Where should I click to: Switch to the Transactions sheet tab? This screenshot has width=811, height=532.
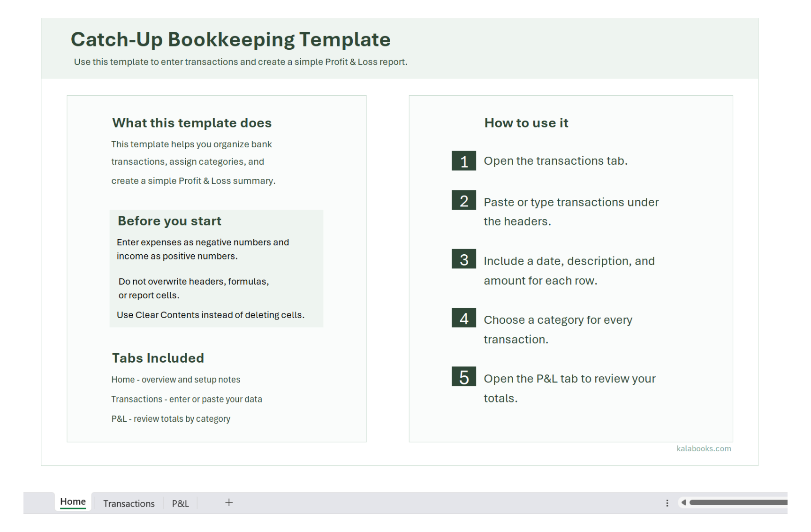click(x=129, y=503)
